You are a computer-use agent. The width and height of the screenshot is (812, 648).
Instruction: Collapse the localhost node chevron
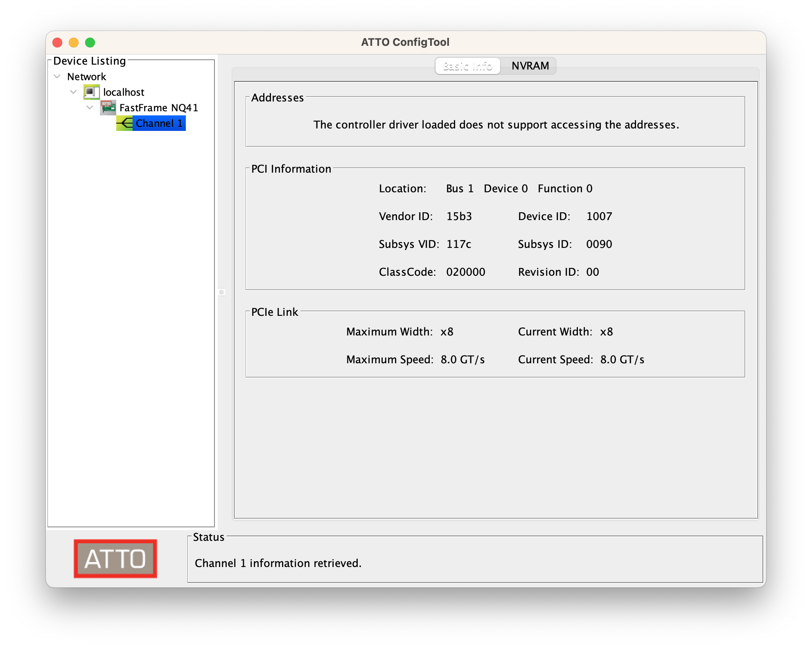74,92
